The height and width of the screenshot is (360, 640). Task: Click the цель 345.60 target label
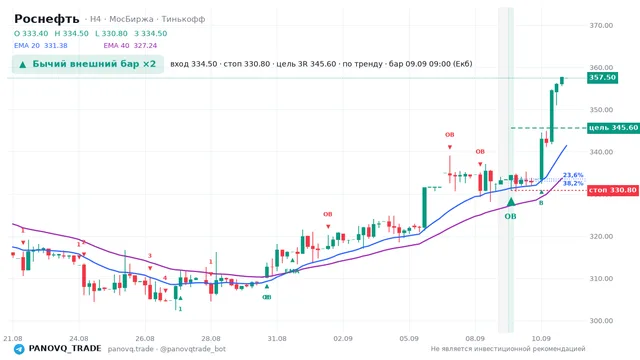click(x=613, y=128)
